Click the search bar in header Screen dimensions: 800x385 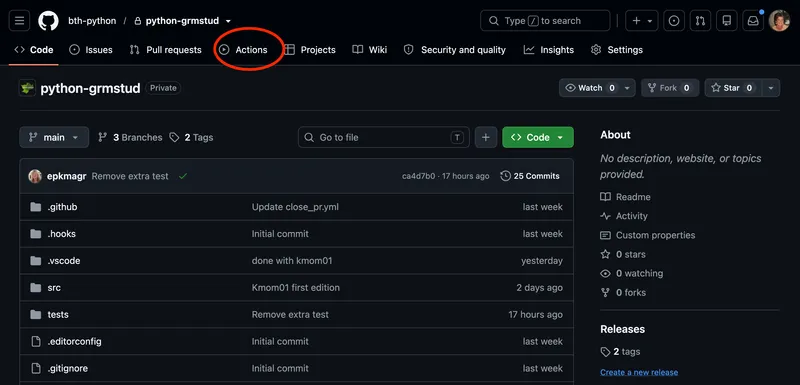(545, 21)
